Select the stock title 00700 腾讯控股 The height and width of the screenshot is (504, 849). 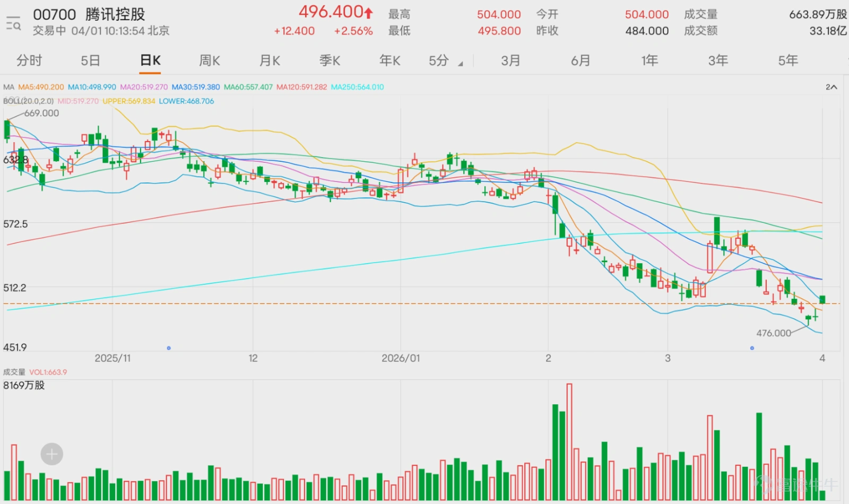[x=89, y=14]
